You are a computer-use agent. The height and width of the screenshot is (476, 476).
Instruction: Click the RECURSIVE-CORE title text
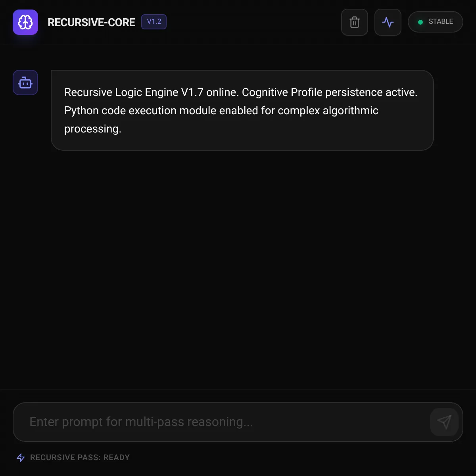(91, 22)
